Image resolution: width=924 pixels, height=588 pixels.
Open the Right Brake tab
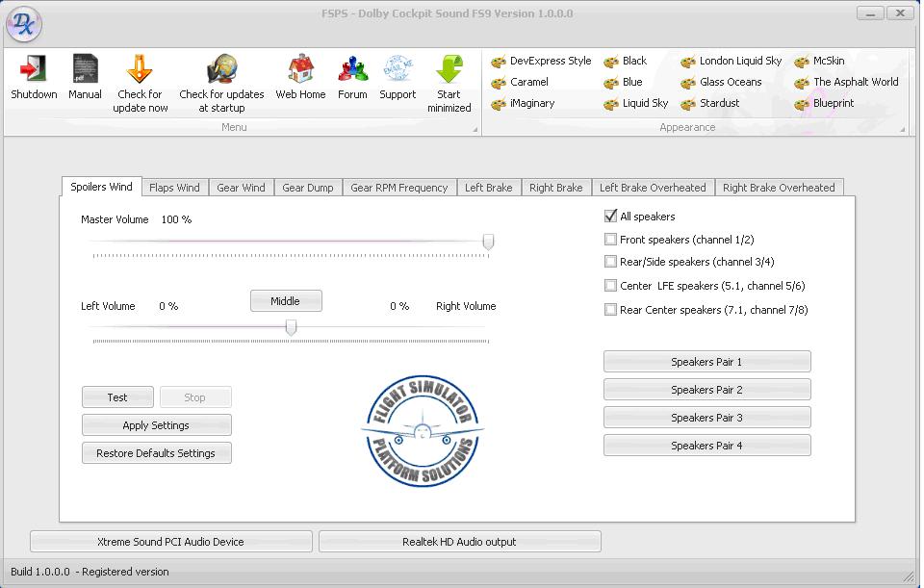(555, 188)
